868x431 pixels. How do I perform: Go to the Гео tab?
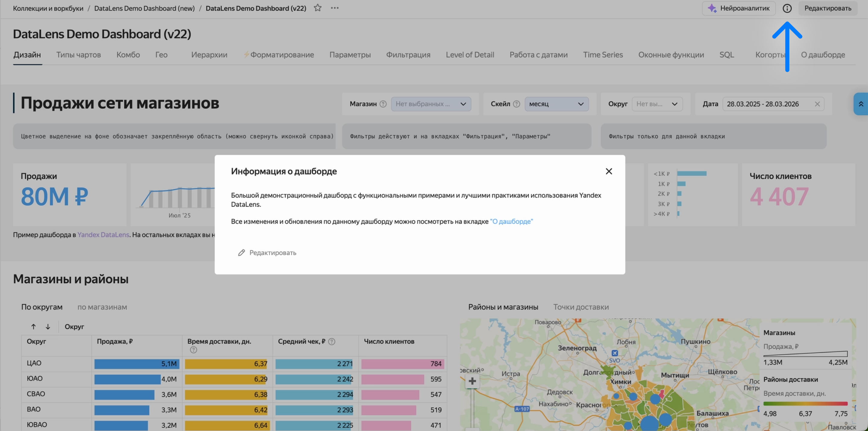click(162, 55)
